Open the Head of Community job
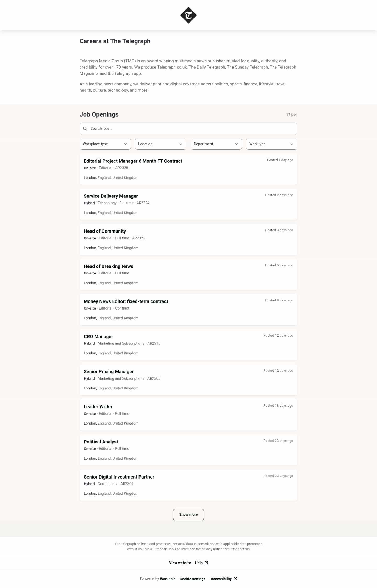Image resolution: width=377 pixels, height=588 pixels. click(105, 231)
